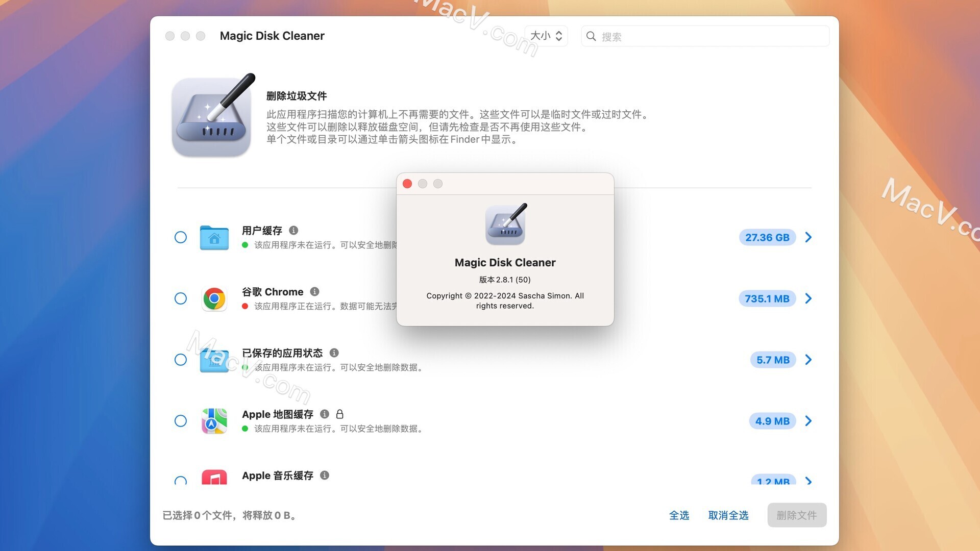Click Magic Disk Cleaner main window title
This screenshot has height=551, width=980.
[272, 36]
